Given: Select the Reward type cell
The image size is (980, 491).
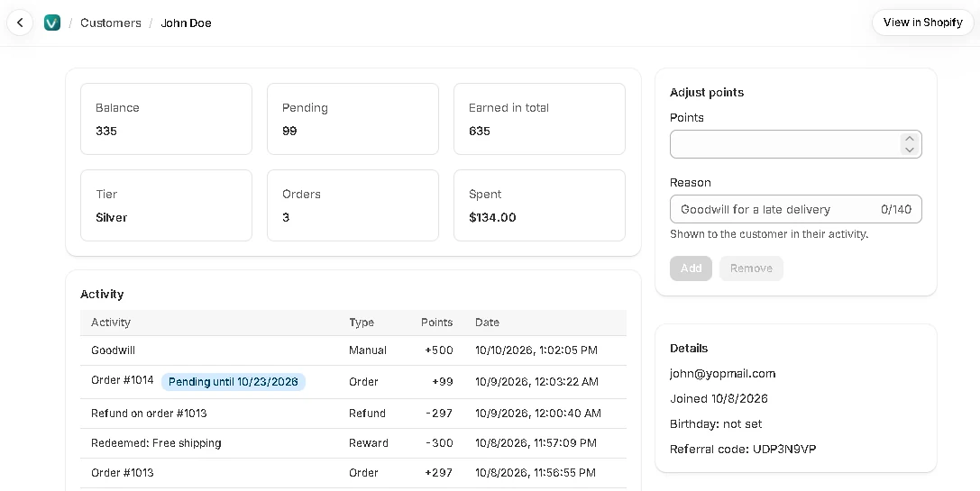Looking at the screenshot, I should click(368, 443).
